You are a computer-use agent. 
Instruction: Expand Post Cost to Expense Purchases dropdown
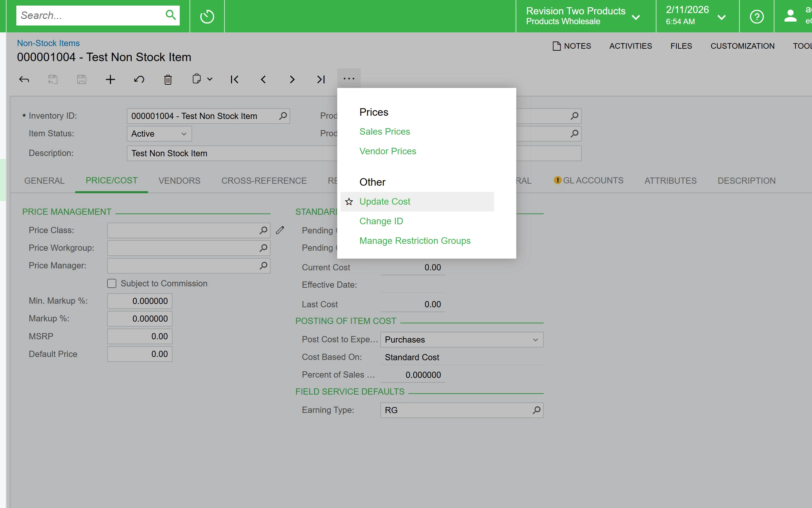click(461, 340)
